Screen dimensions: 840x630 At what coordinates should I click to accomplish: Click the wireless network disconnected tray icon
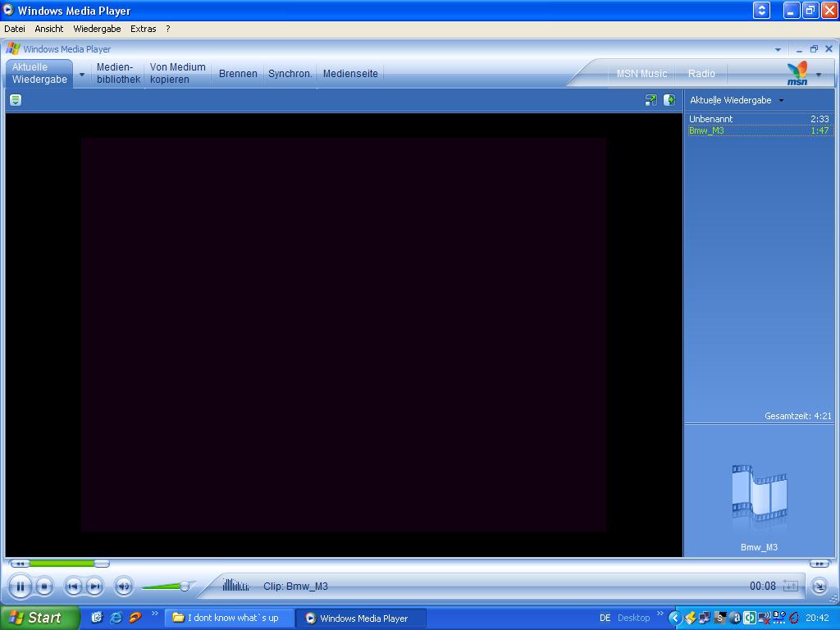[765, 618]
